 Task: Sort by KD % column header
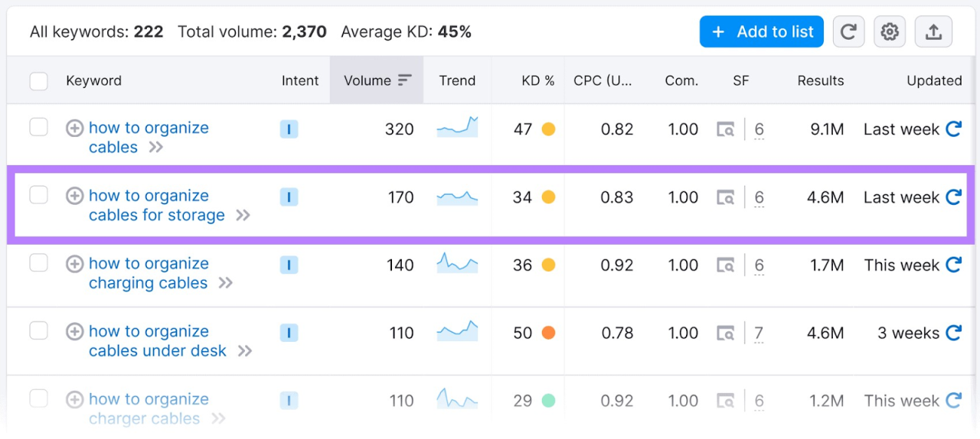click(537, 80)
